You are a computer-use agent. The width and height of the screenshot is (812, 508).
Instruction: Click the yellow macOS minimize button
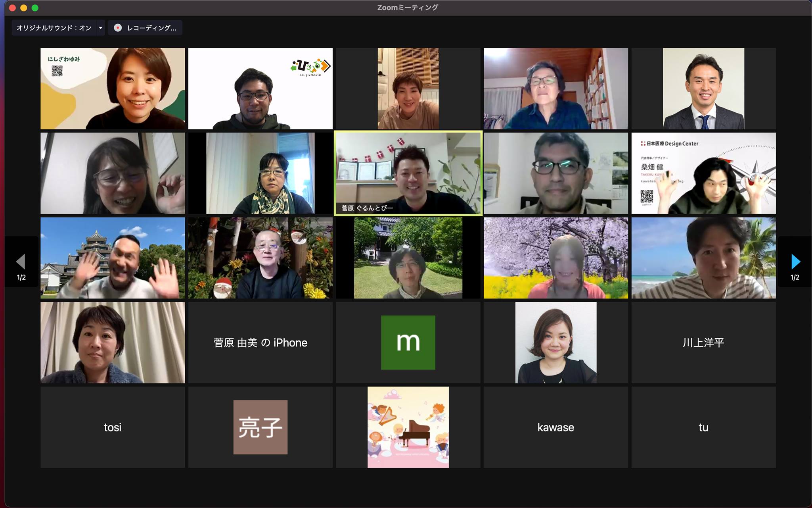[23, 8]
